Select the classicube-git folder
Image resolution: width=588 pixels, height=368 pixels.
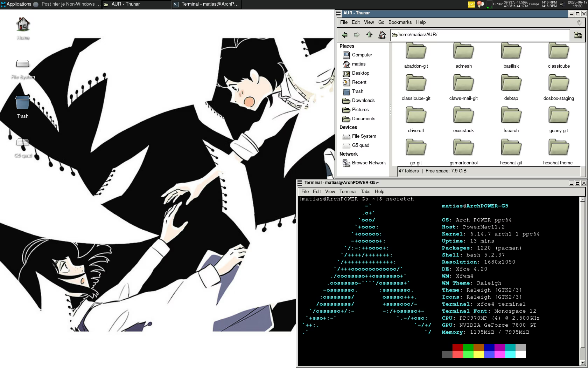pos(416,88)
